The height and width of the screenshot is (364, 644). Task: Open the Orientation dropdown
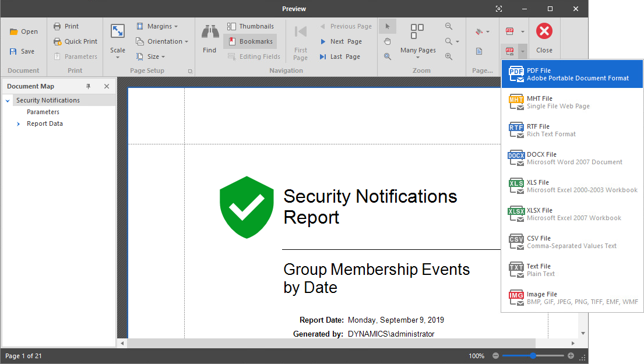162,41
